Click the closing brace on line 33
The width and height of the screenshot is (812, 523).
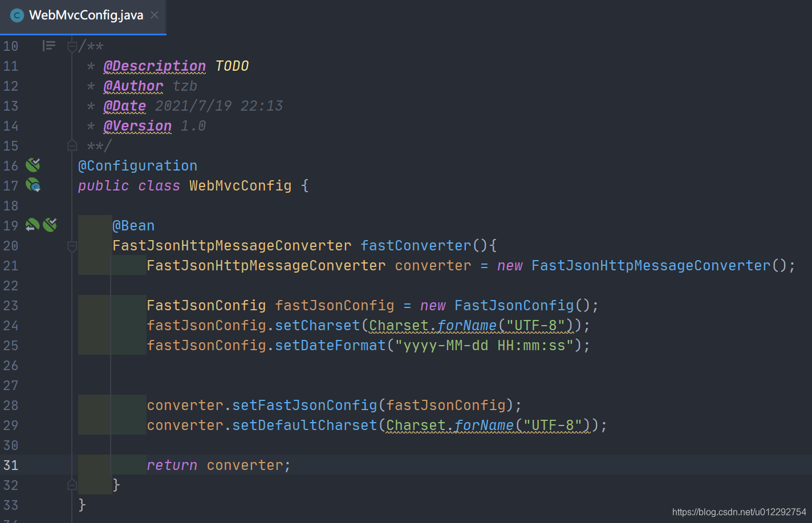82,505
